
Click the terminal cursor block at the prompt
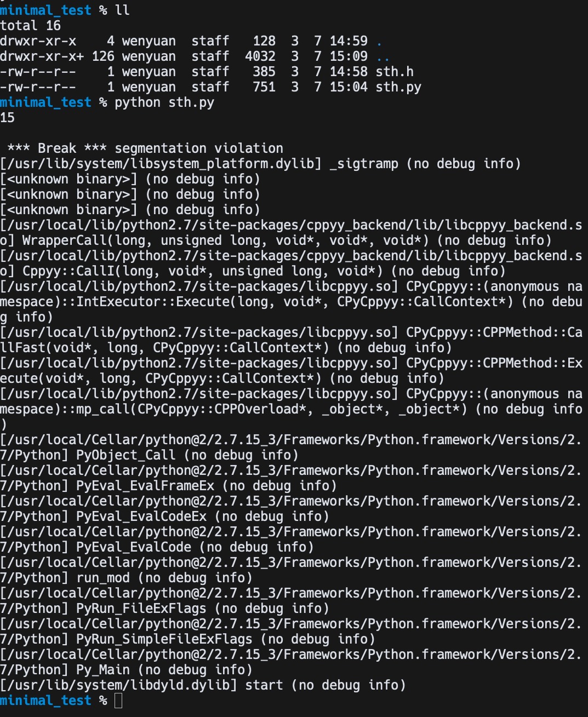coord(118,701)
